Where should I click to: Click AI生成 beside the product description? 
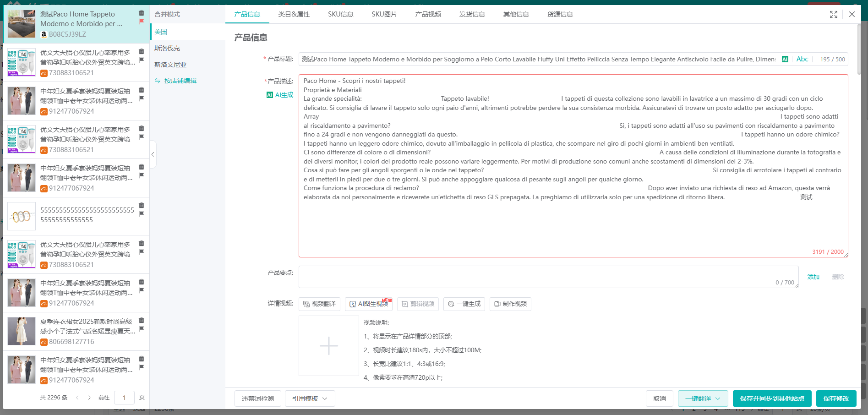click(280, 95)
